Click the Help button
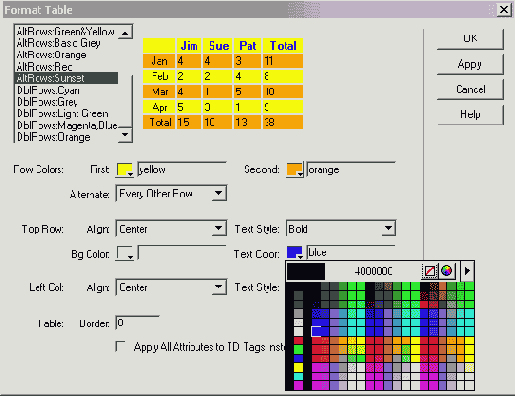Viewport: 515px width, 396px height. tap(470, 114)
